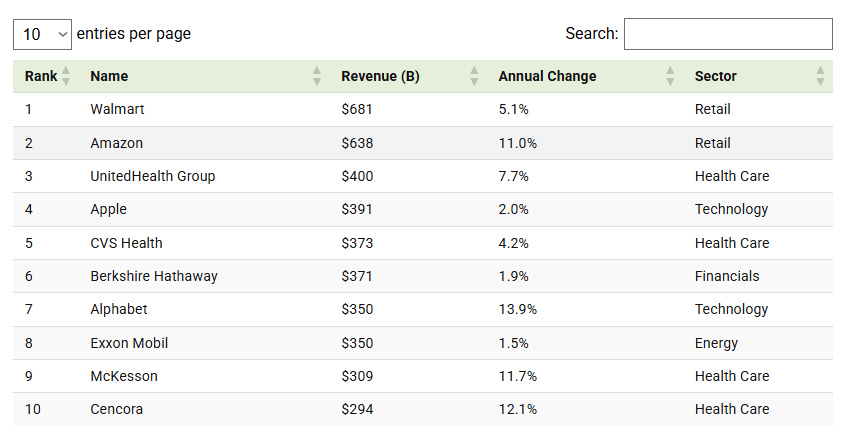The width and height of the screenshot is (845, 440).
Task: Click the Revenue (B) header label
Action: coord(380,76)
